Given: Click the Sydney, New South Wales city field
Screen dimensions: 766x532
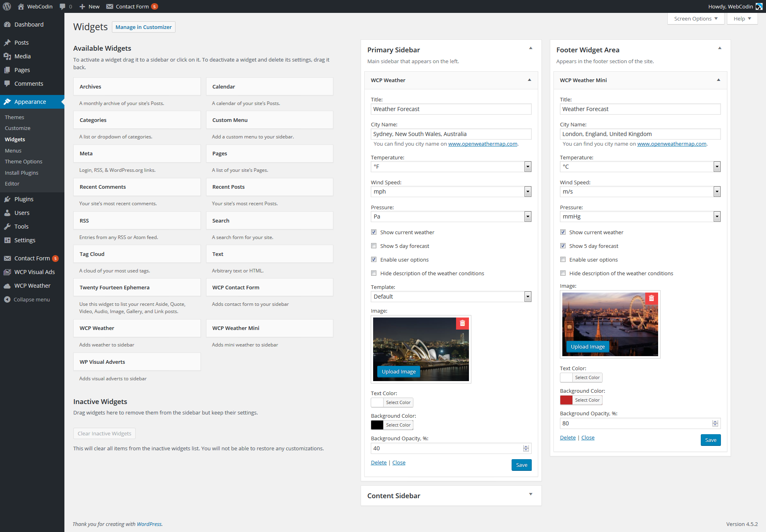Looking at the screenshot, I should click(x=451, y=134).
